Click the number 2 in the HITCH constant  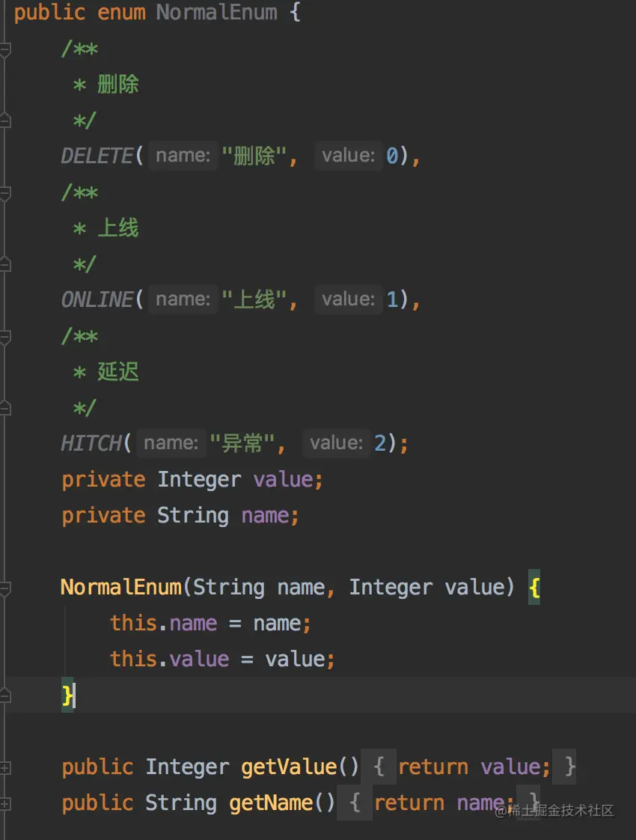click(380, 443)
